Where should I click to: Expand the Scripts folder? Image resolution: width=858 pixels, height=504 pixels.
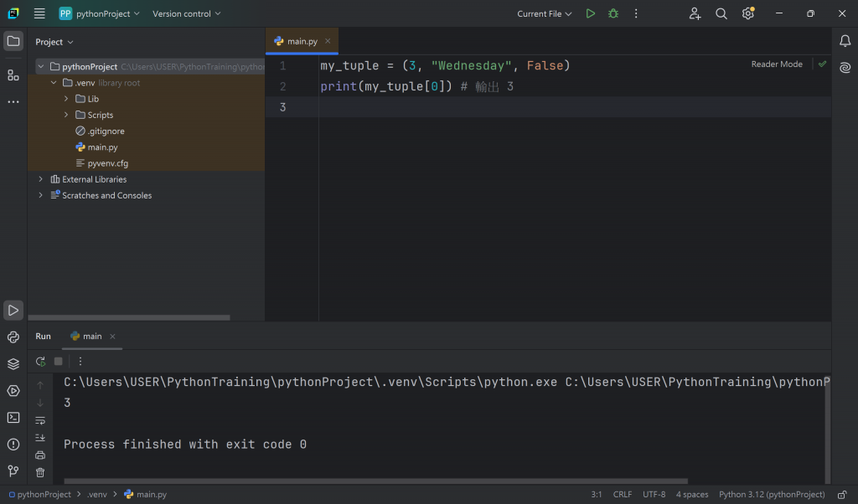point(66,116)
